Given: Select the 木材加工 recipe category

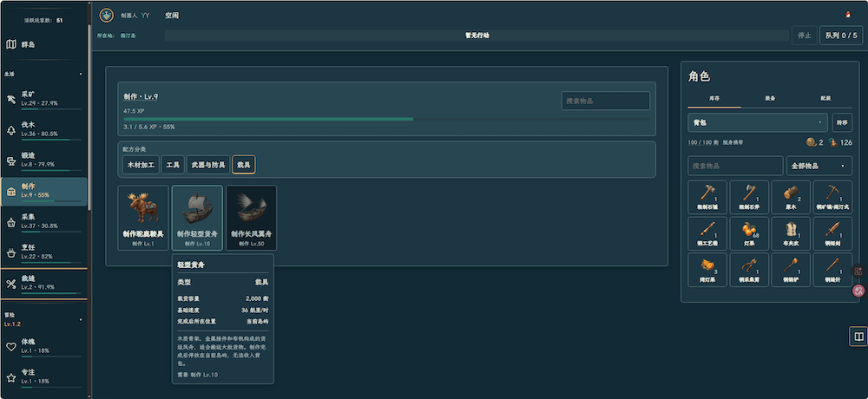Looking at the screenshot, I should (141, 165).
